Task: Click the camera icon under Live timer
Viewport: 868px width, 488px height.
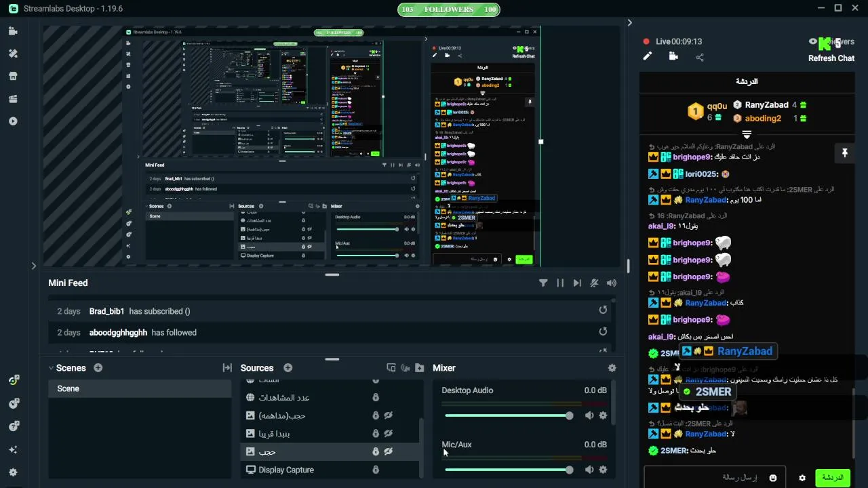Action: tap(673, 56)
